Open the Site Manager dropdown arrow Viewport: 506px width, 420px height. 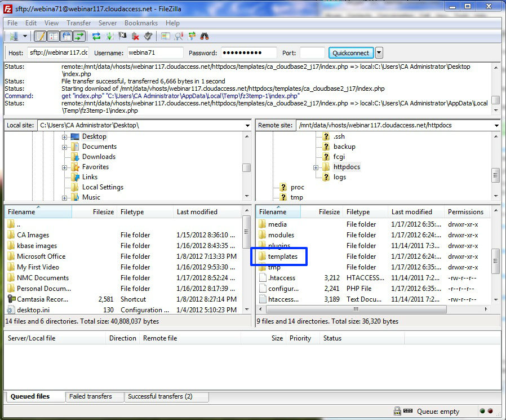coord(25,36)
